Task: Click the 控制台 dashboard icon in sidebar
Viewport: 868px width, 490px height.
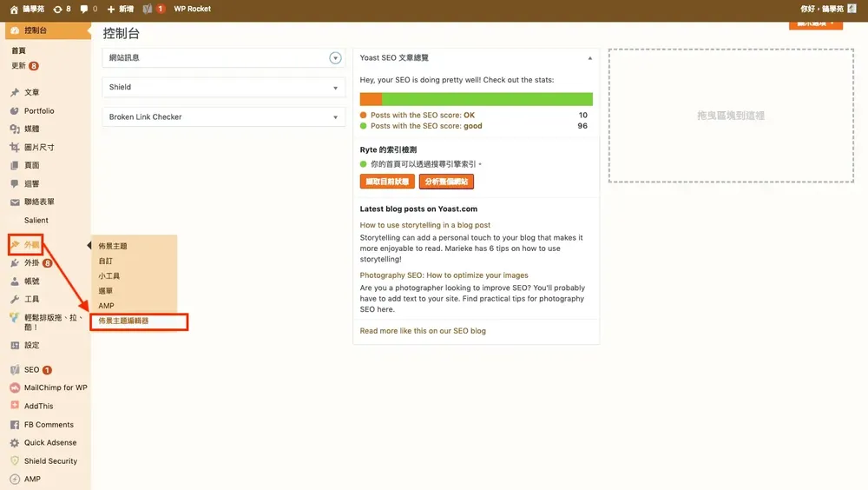Action: pyautogui.click(x=15, y=30)
